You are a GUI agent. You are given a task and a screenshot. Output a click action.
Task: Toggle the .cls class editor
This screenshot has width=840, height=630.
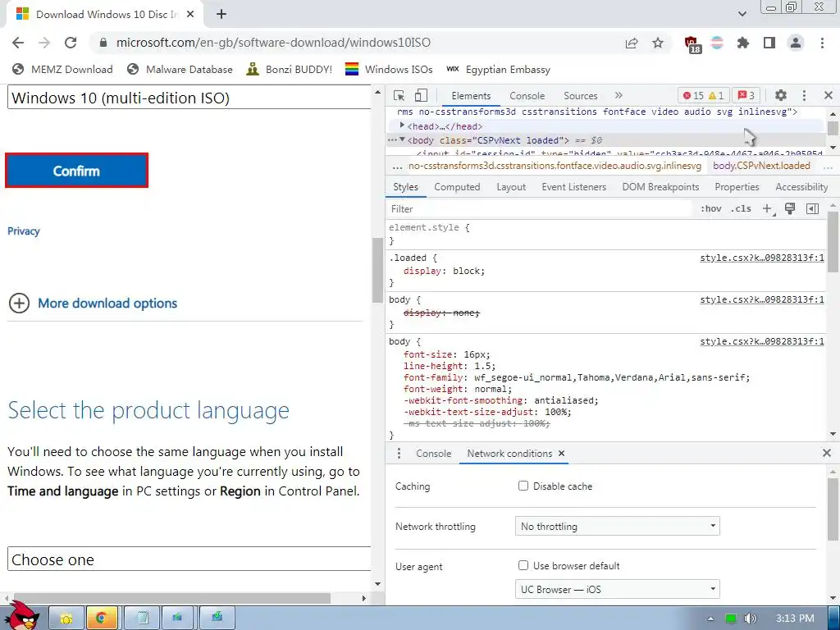point(741,209)
